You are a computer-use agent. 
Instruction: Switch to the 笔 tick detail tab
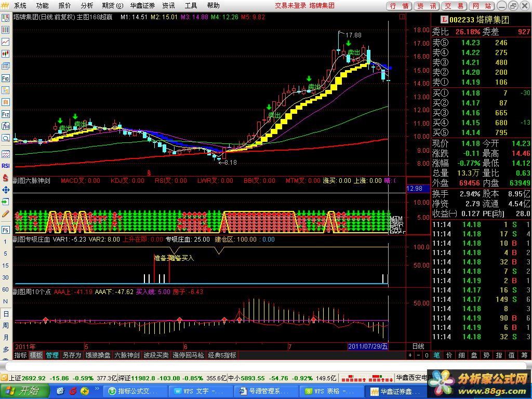(x=436, y=355)
